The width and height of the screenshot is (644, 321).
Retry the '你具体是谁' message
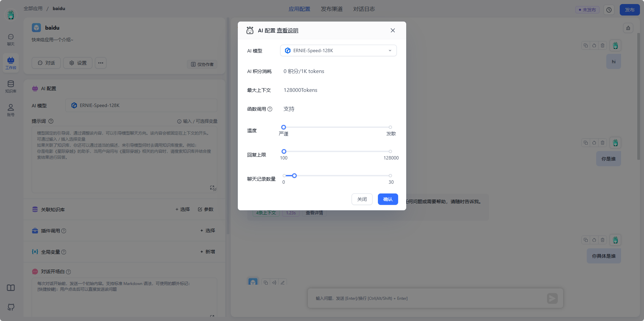click(x=594, y=240)
